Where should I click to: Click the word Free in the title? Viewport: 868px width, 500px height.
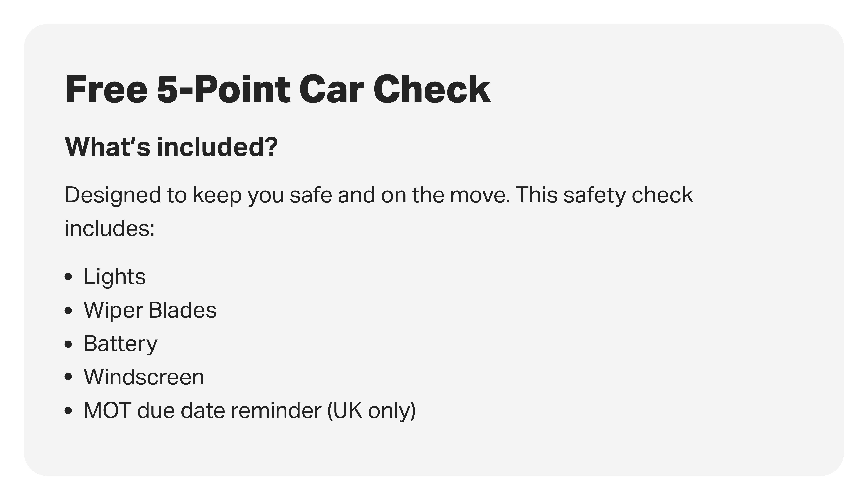(x=106, y=90)
